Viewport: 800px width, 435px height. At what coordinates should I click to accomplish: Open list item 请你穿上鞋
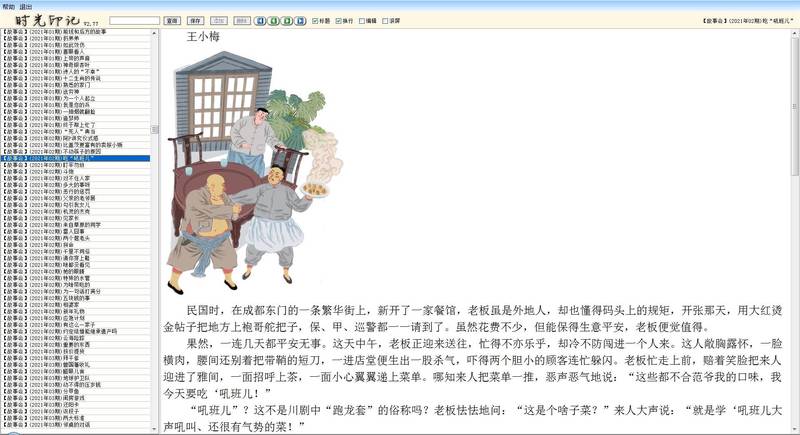pos(76,258)
